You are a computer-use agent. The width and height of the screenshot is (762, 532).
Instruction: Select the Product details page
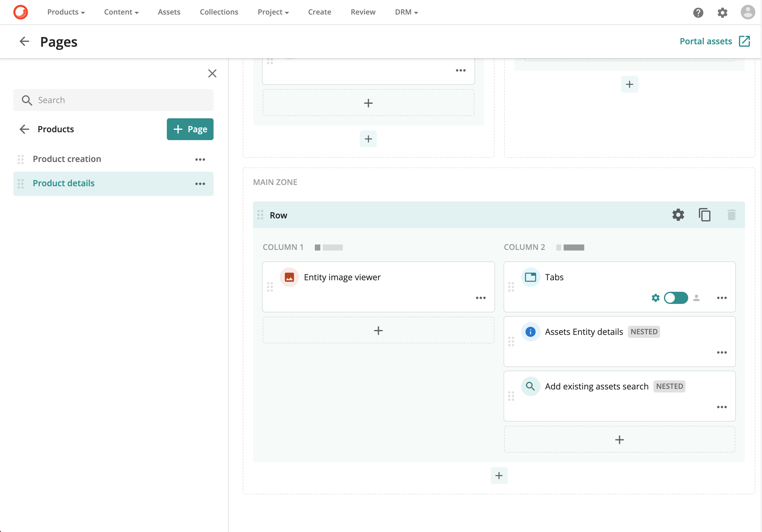click(63, 183)
